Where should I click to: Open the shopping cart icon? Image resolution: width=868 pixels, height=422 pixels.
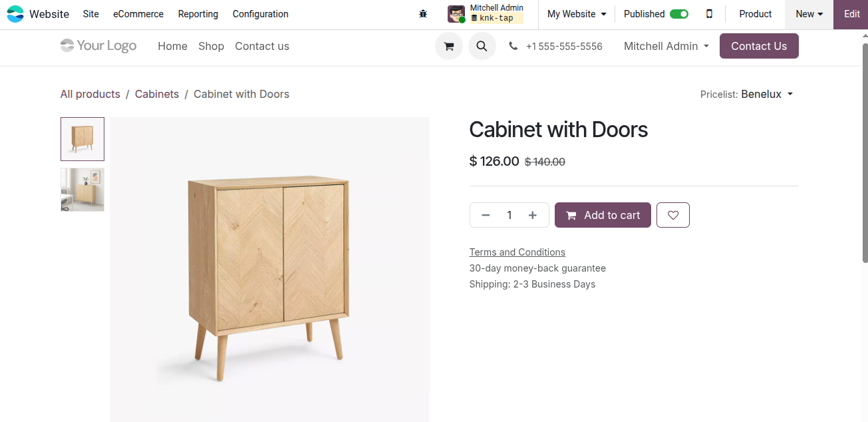tap(449, 47)
